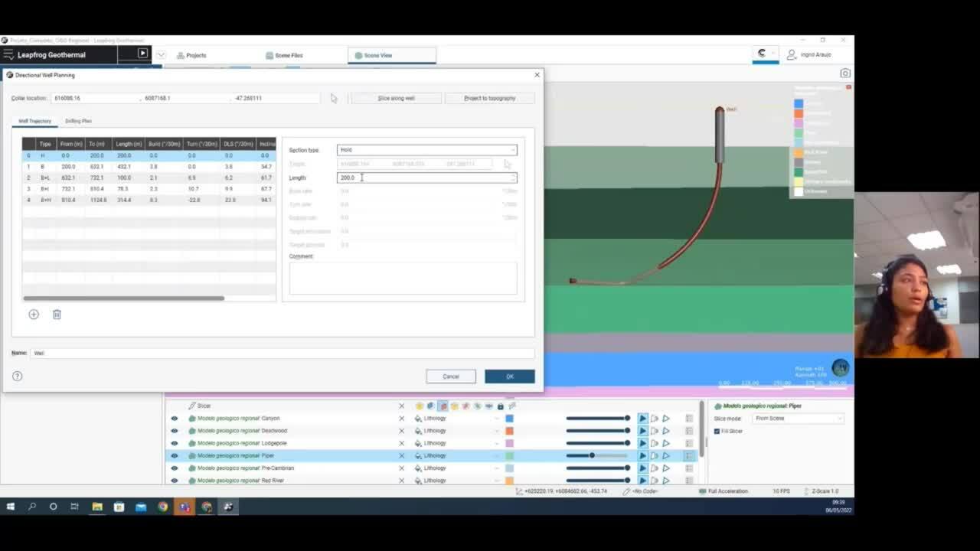Image resolution: width=980 pixels, height=551 pixels.
Task: Click Z-Scale 1.0 in the status bar
Action: pyautogui.click(x=825, y=491)
